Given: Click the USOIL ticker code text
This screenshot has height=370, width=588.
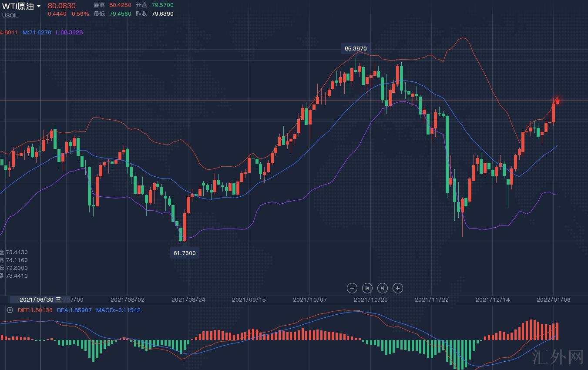Looking at the screenshot, I should (x=10, y=16).
